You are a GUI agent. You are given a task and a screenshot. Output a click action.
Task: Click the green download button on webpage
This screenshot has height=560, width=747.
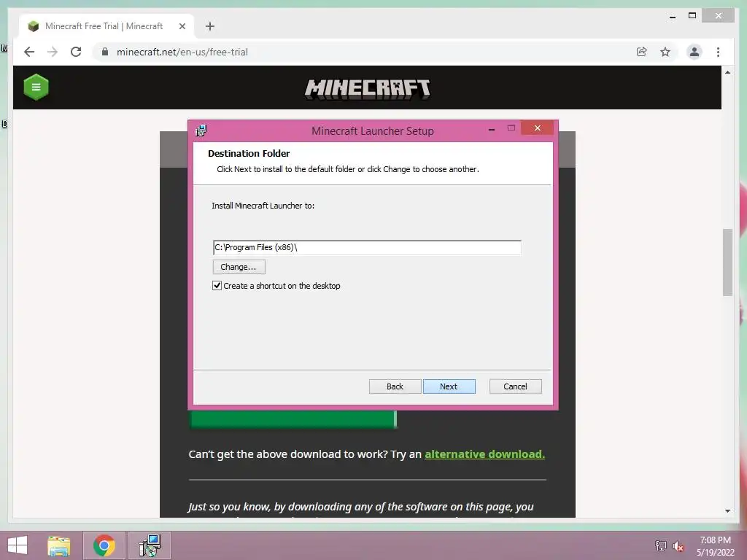coord(293,419)
